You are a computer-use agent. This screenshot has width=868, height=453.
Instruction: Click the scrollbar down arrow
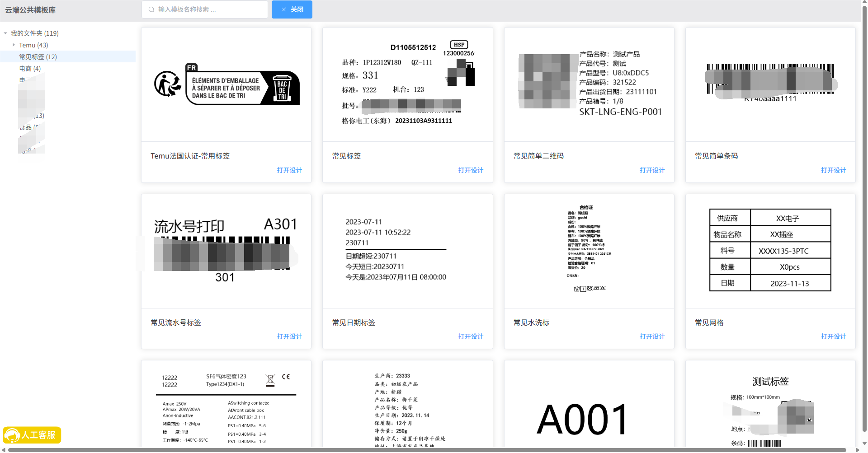point(864,444)
